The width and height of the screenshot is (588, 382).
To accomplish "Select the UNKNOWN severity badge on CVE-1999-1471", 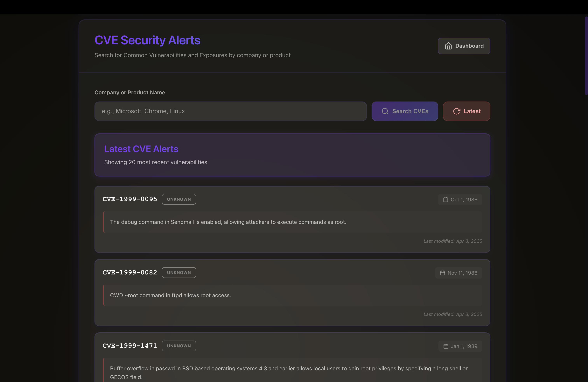I will tap(179, 346).
